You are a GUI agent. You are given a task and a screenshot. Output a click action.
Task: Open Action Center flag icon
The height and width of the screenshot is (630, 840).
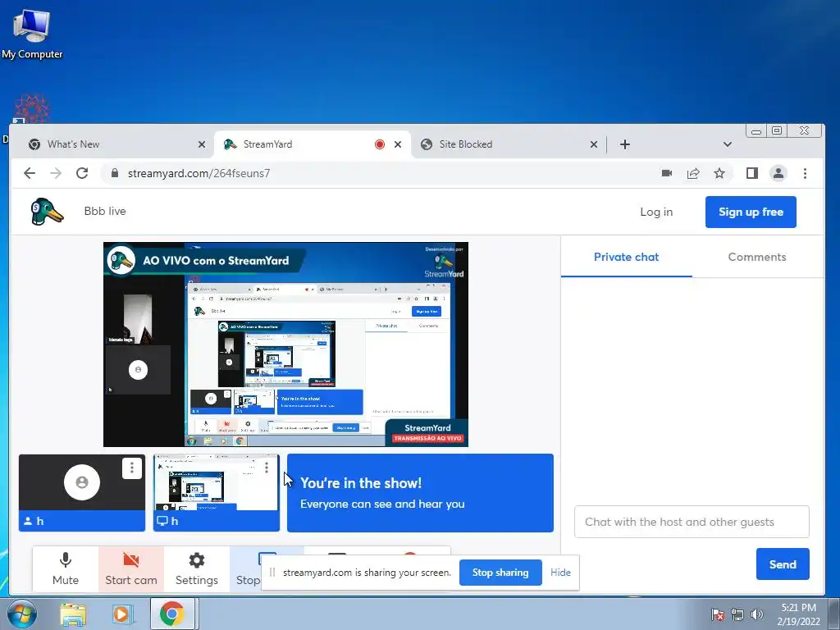[x=717, y=614]
